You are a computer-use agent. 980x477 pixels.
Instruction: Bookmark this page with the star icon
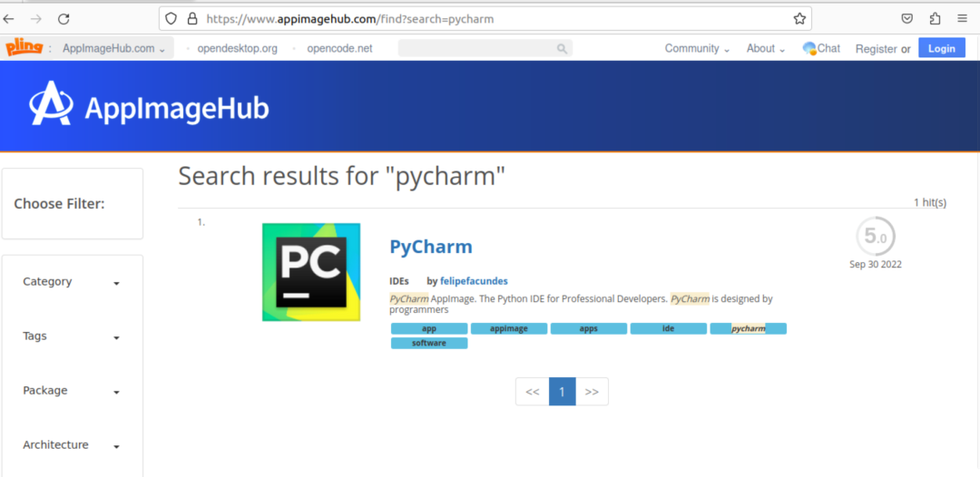tap(799, 19)
